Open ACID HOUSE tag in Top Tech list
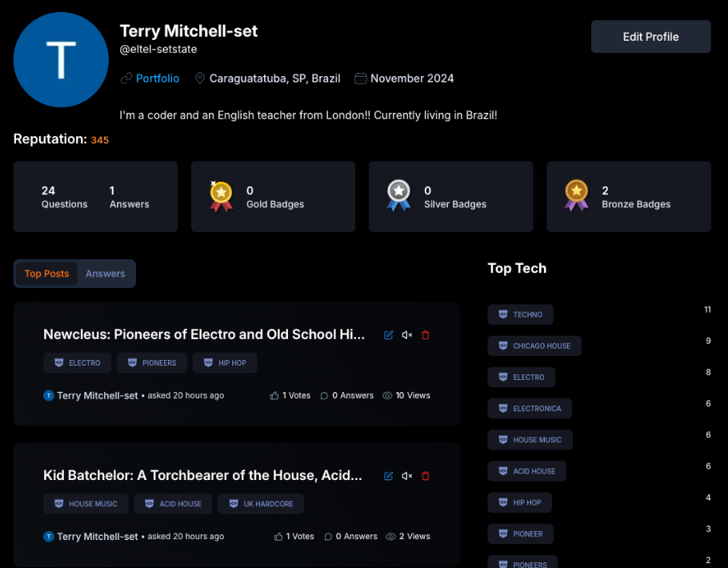Image resolution: width=728 pixels, height=568 pixels. pos(527,471)
